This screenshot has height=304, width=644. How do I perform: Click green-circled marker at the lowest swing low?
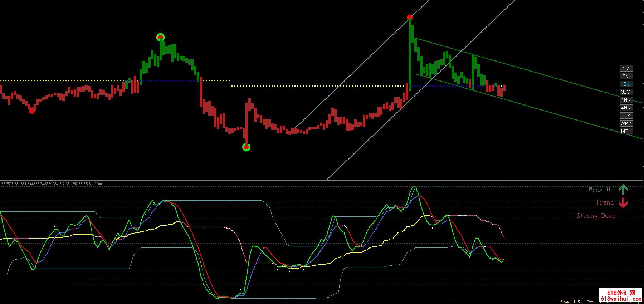(x=246, y=147)
